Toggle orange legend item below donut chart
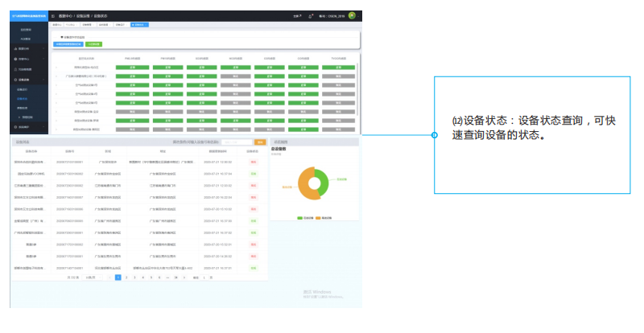 (318, 217)
